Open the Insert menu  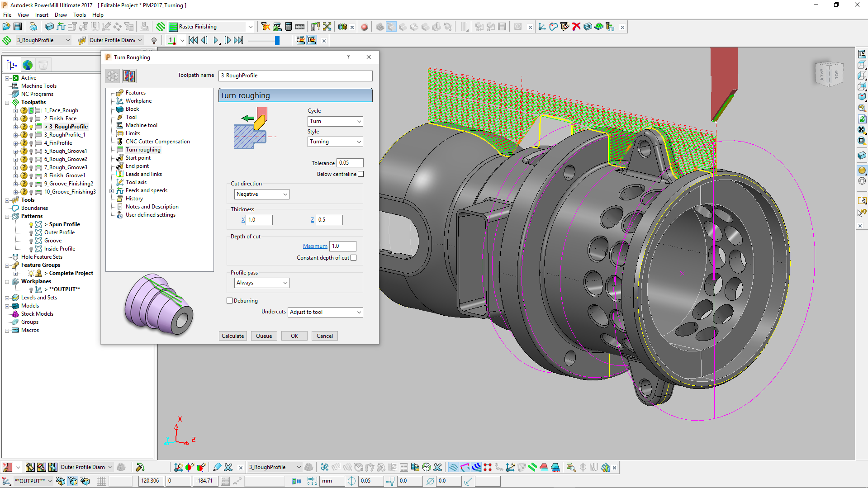42,15
